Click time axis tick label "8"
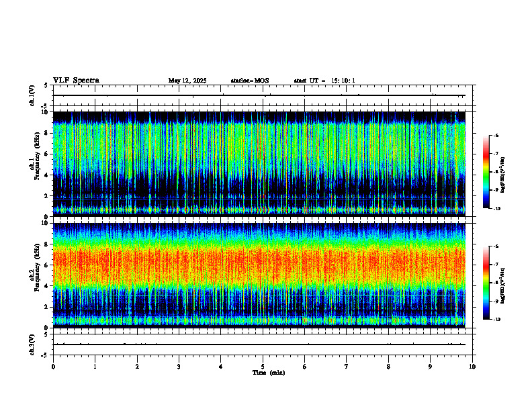The height and width of the screenshot is (411, 532). (x=388, y=367)
